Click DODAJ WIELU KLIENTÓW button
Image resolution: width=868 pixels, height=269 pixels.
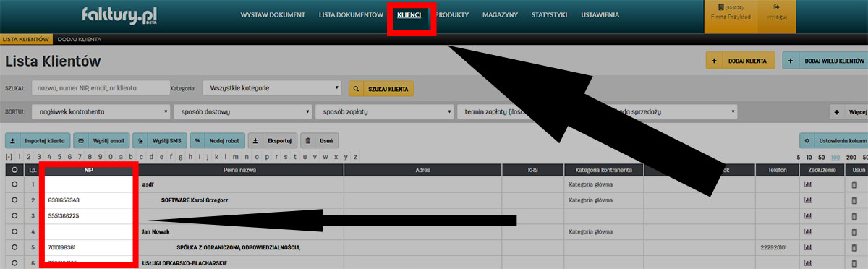click(x=825, y=61)
